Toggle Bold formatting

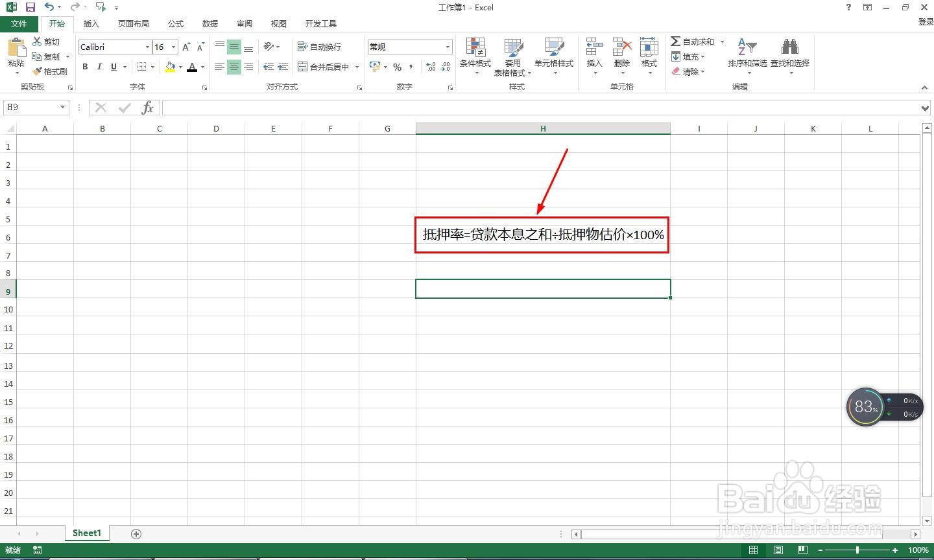(85, 67)
